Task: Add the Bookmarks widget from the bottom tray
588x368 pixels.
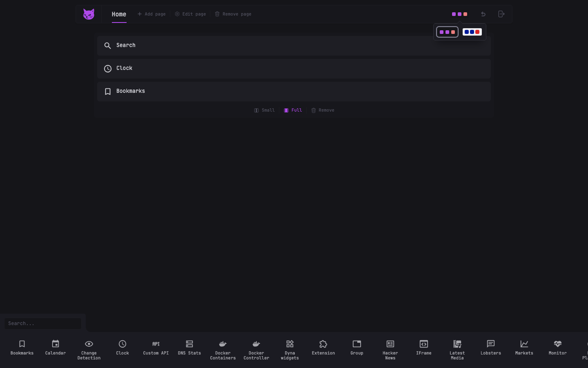Action: point(22,348)
